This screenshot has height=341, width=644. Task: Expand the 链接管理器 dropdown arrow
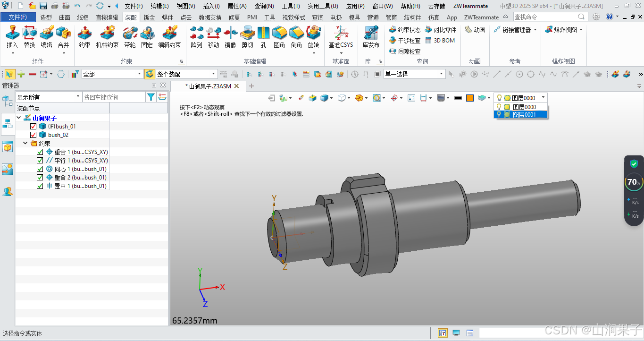[535, 30]
